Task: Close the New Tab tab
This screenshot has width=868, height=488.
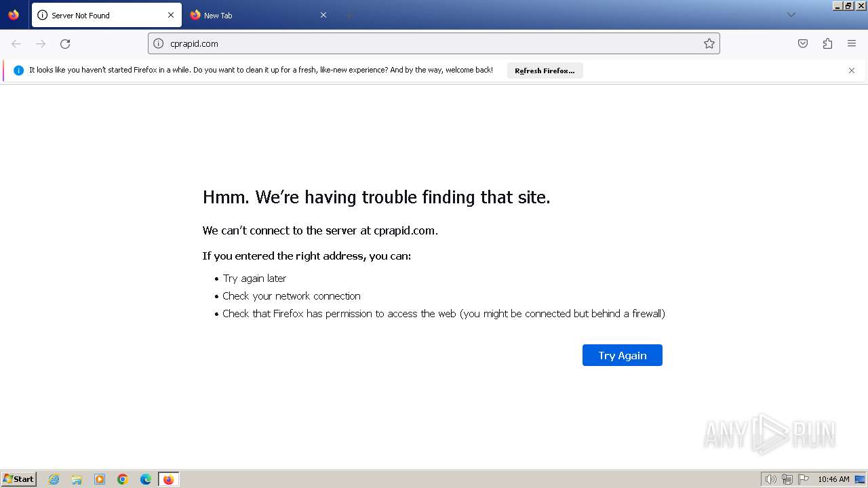Action: pos(323,15)
